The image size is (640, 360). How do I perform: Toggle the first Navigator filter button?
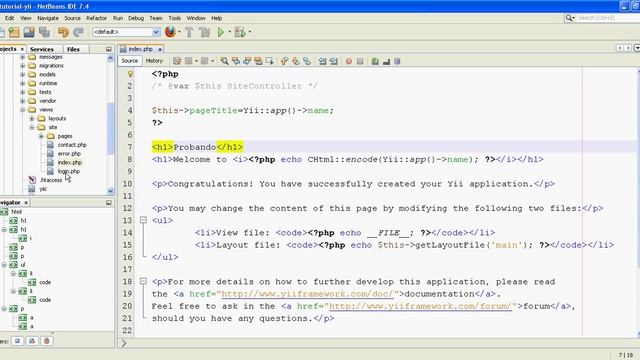17,341
